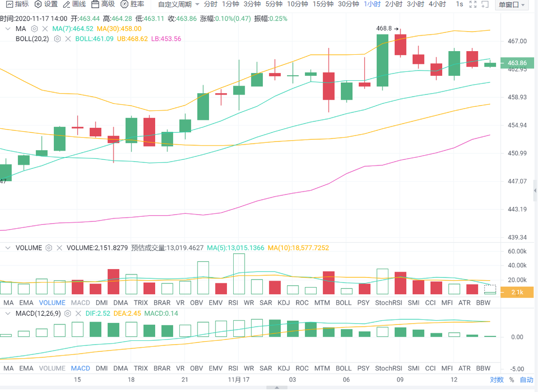
Task: Switch to 分时 time-sharing view
Action: pos(210,4)
